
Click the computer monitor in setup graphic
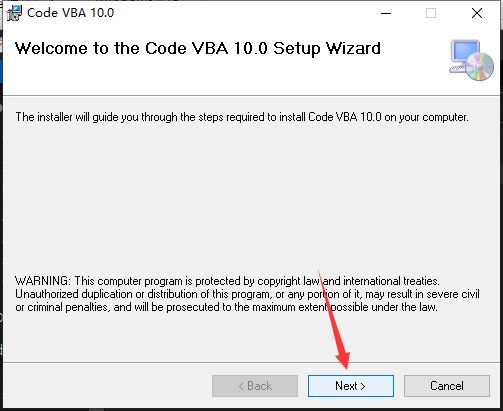click(464, 55)
